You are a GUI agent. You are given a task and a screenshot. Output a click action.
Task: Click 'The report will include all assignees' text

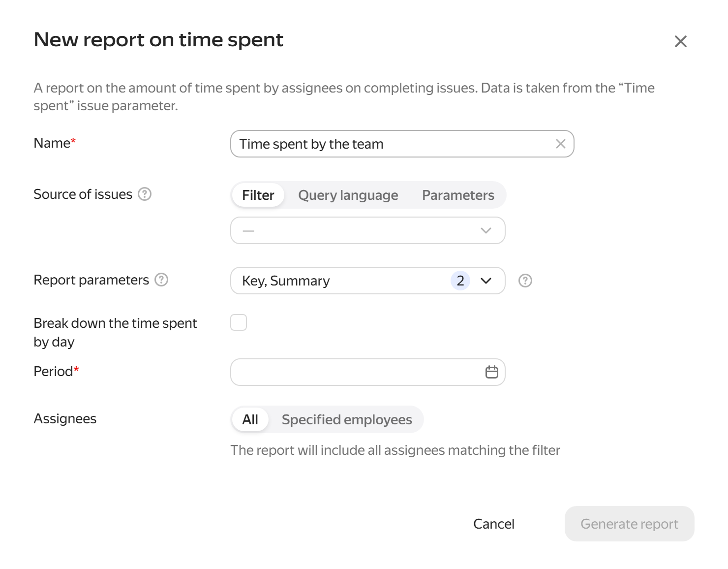click(x=395, y=450)
